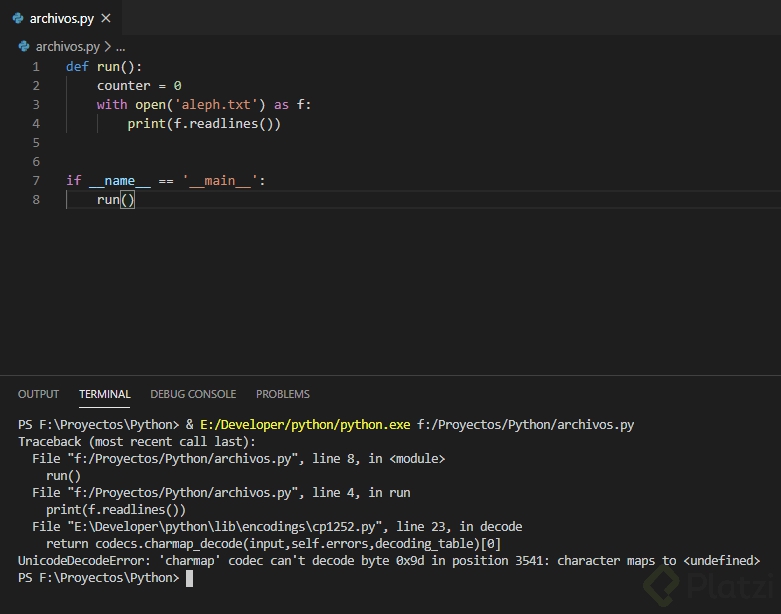Screen dimensions: 781x614
Task: Click line number 7 in the gutter
Action: pyautogui.click(x=36, y=181)
